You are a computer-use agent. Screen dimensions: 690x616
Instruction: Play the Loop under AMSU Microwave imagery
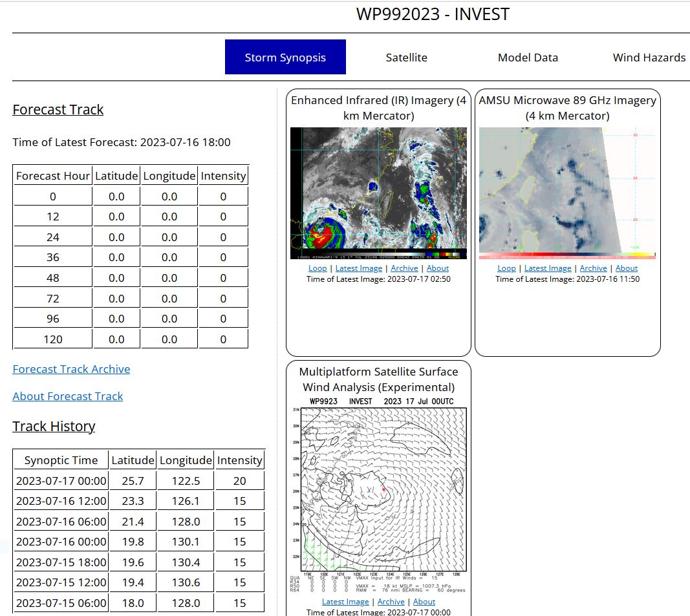pyautogui.click(x=506, y=268)
